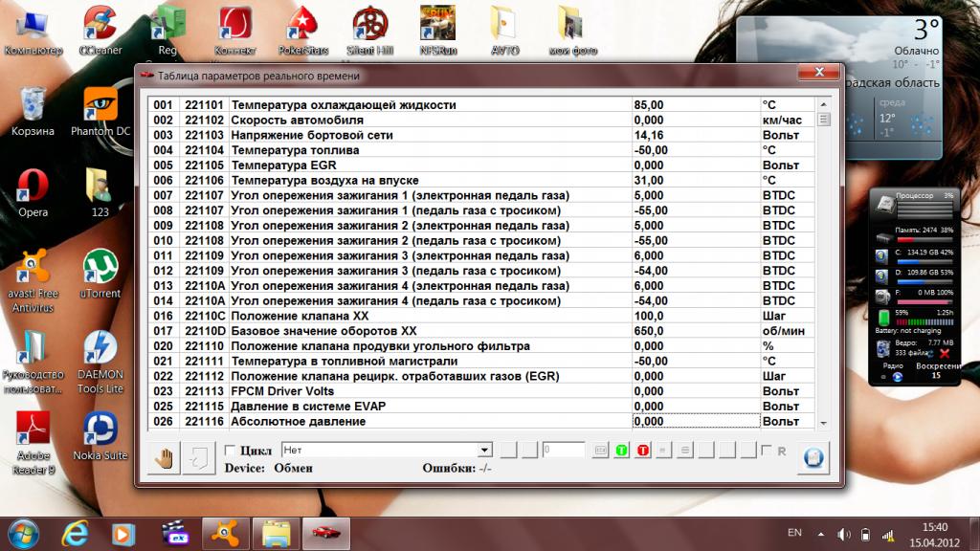The image size is (980, 551).
Task: Open the EN language indicator
Action: coord(794,532)
